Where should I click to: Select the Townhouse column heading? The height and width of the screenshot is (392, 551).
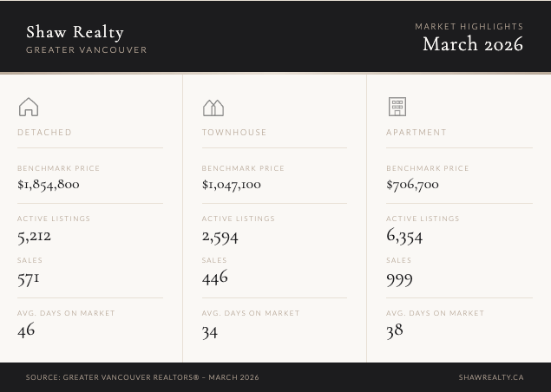click(x=234, y=133)
